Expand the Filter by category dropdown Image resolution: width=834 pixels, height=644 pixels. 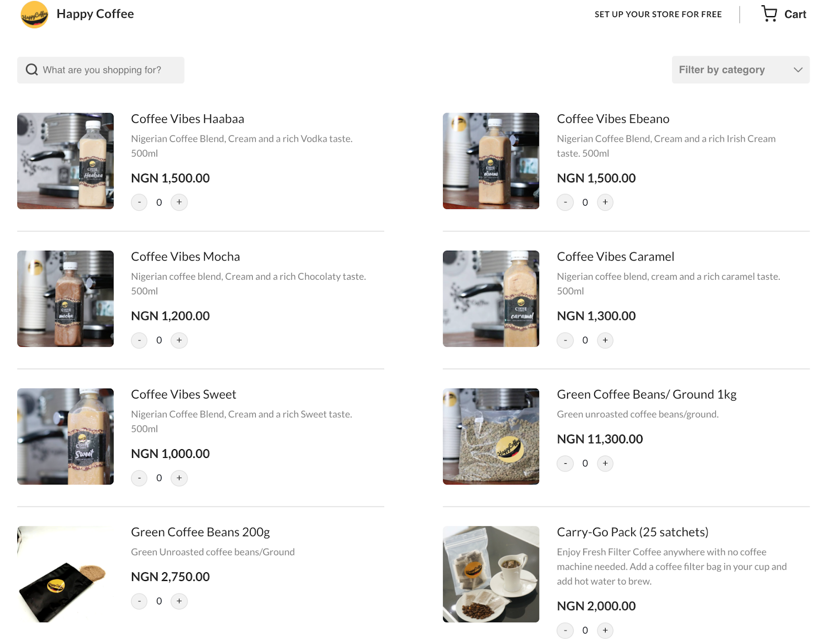pos(741,70)
